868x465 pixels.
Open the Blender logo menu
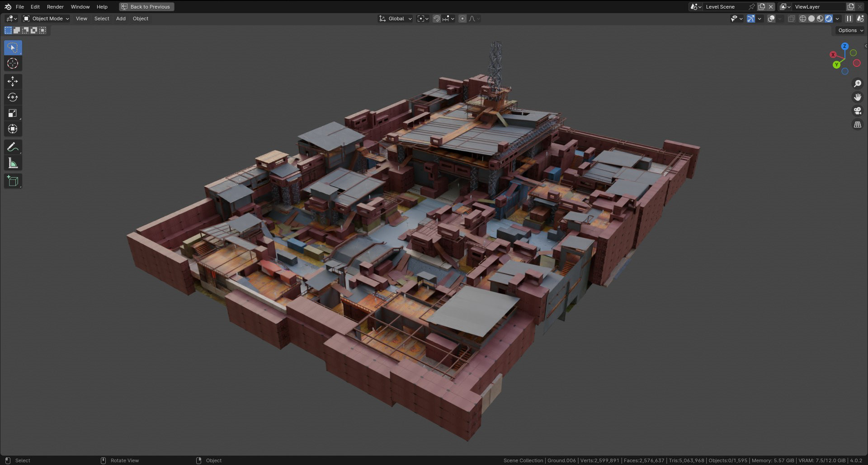(x=8, y=7)
